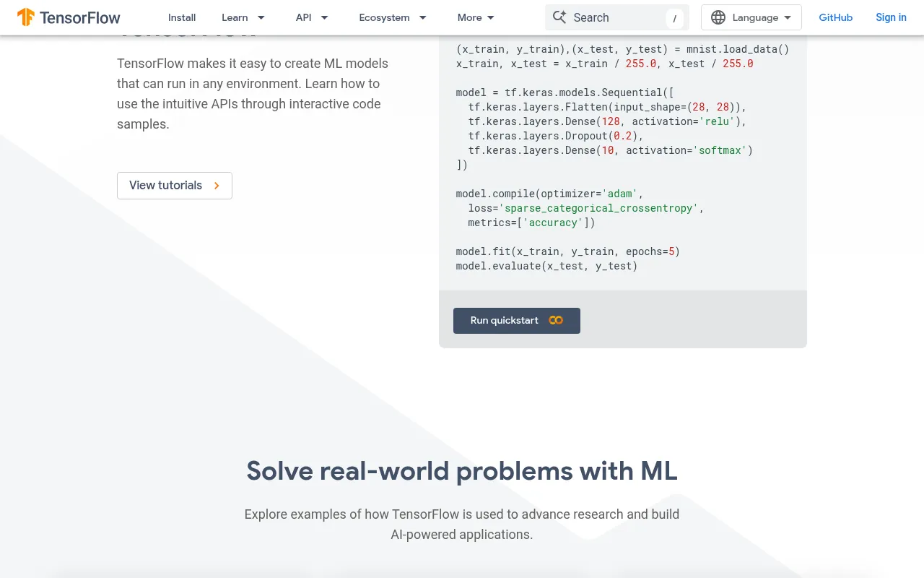
Task: Click code line 'x_train, x_test = x_train / 255.0'
Action: tap(604, 64)
